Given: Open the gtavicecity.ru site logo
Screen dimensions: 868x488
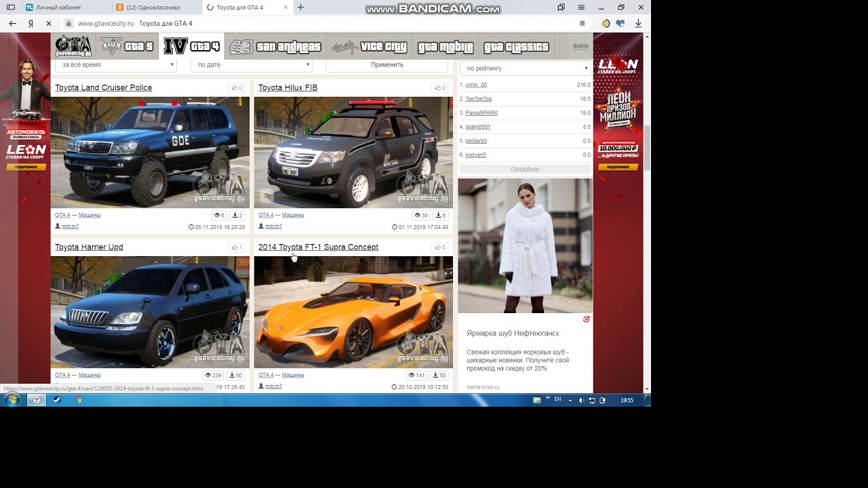Looking at the screenshot, I should pyautogui.click(x=73, y=46).
